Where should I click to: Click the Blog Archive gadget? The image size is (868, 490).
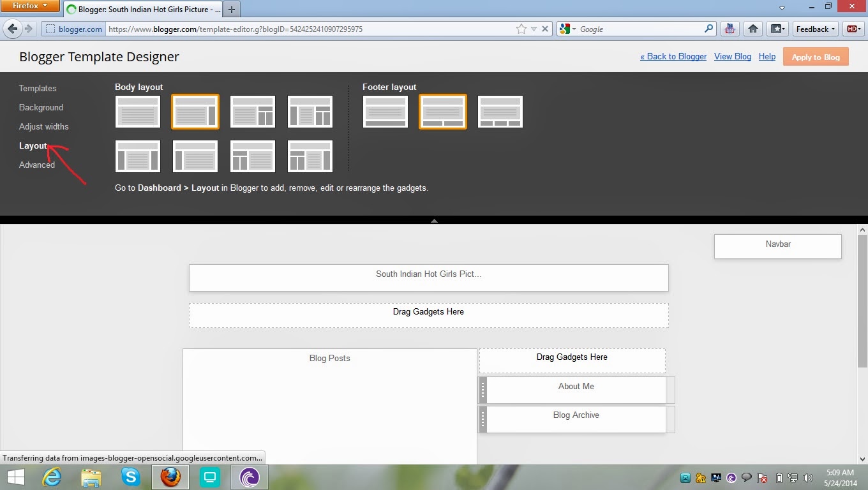point(576,419)
